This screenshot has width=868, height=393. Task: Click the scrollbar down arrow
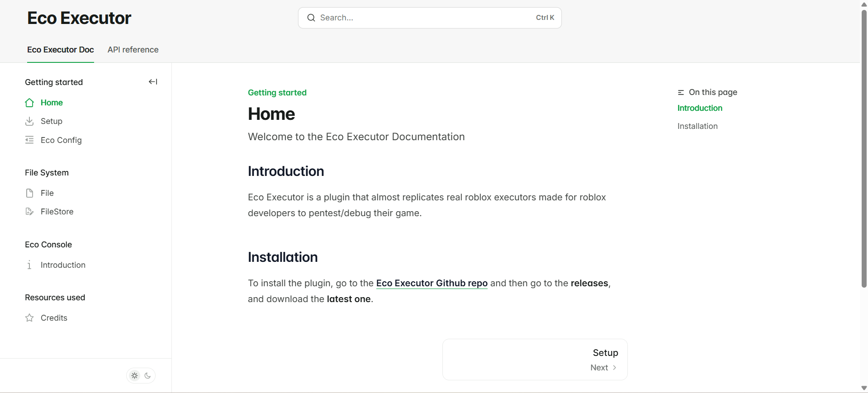[864, 388]
